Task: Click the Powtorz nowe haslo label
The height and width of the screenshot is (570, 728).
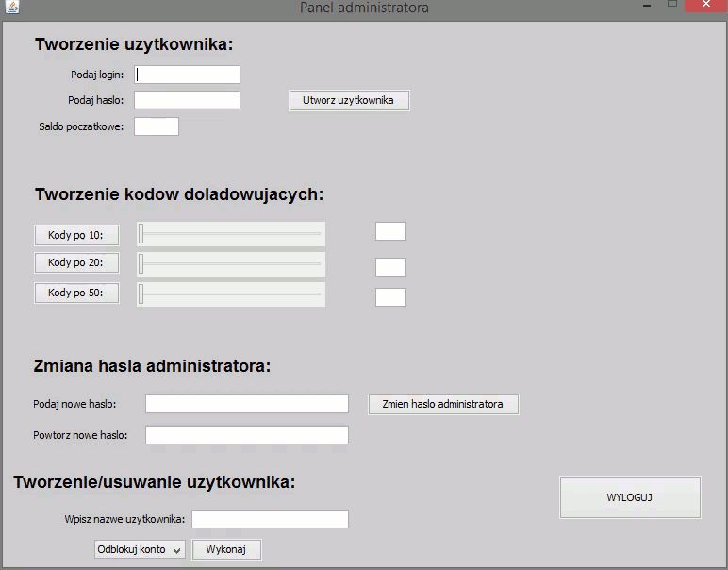Action: pyautogui.click(x=80, y=435)
